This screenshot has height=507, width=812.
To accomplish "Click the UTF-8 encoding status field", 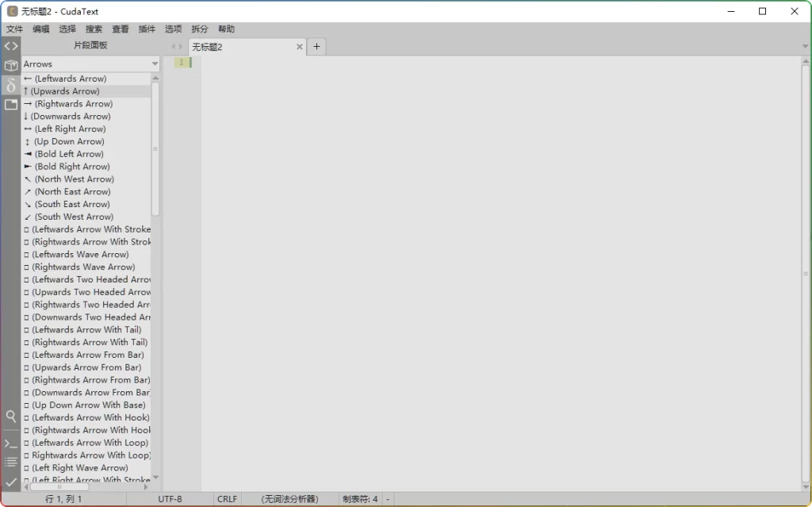I will (x=170, y=499).
